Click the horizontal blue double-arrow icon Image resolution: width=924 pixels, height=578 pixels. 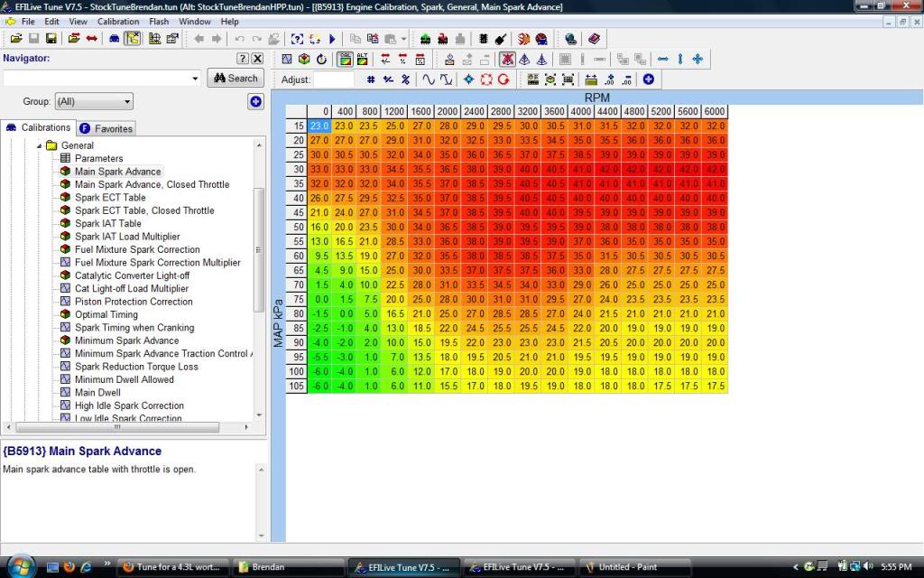pyautogui.click(x=663, y=59)
